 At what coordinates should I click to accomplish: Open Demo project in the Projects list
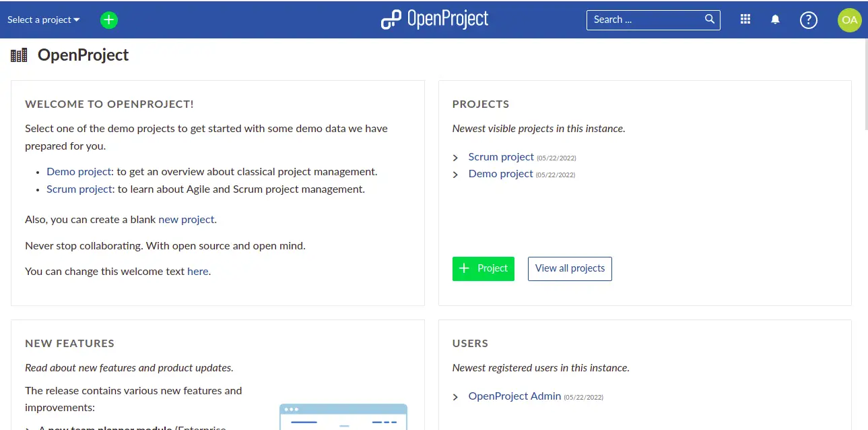(x=501, y=174)
